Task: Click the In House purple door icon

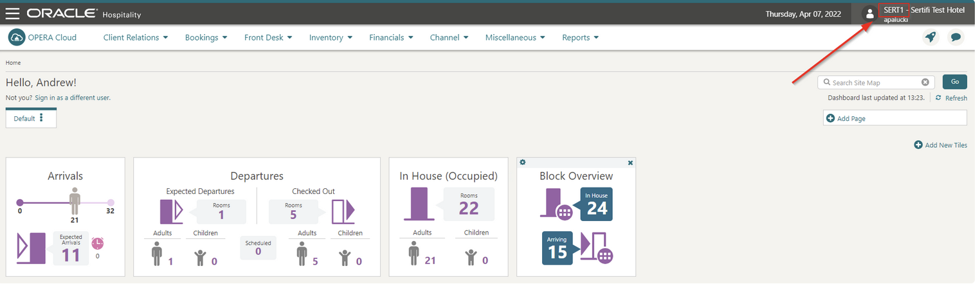Action: 419,203
